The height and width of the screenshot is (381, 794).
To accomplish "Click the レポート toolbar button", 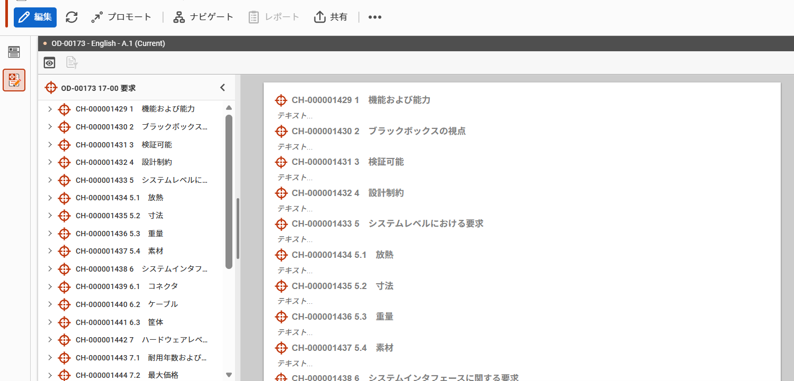I will tap(274, 17).
